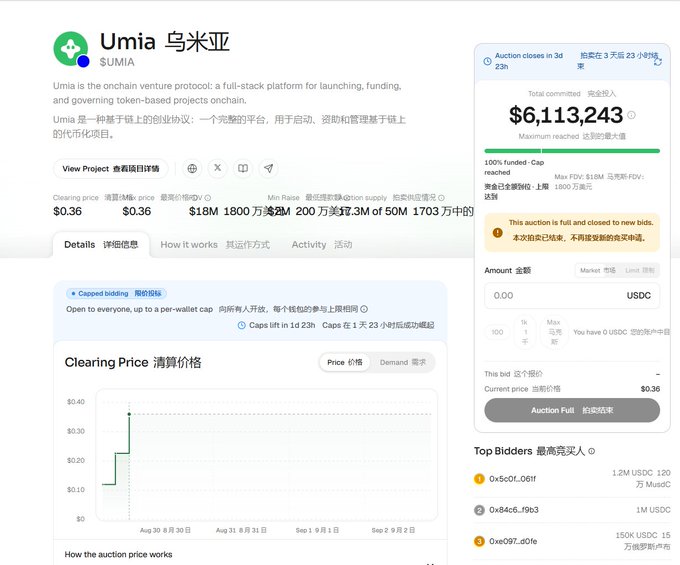Click the USDC amount input field
The width and height of the screenshot is (680, 565).
pyautogui.click(x=572, y=296)
